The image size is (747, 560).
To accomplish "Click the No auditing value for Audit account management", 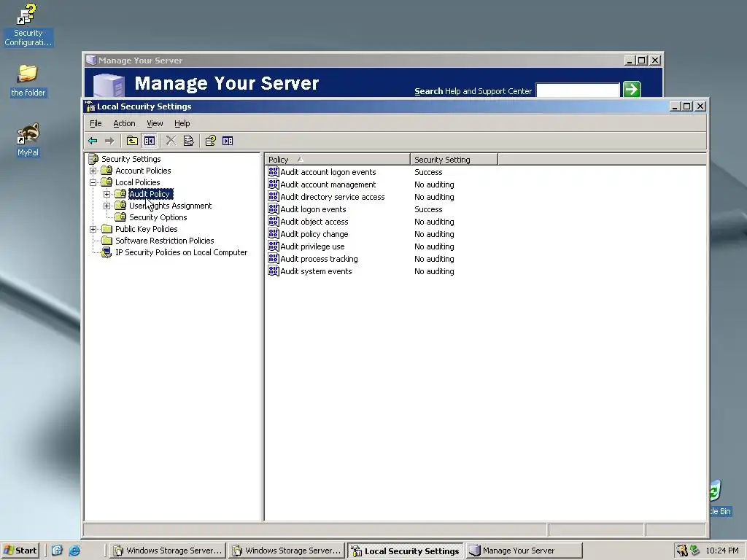I will [434, 184].
